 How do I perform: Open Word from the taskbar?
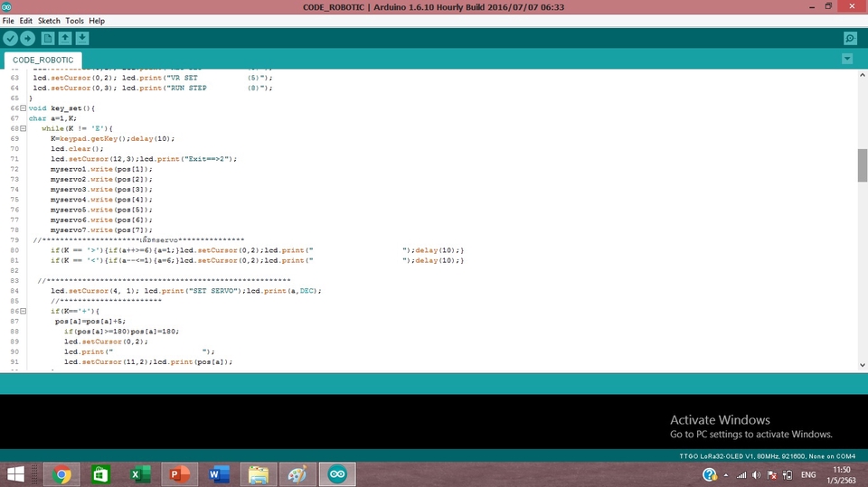[x=219, y=474]
